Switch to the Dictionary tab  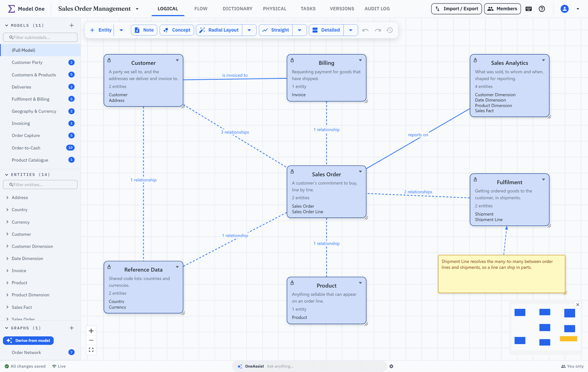[238, 9]
